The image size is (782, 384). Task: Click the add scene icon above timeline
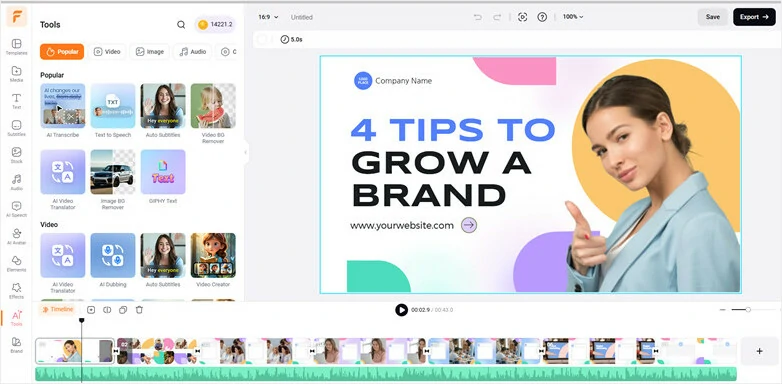coord(91,310)
